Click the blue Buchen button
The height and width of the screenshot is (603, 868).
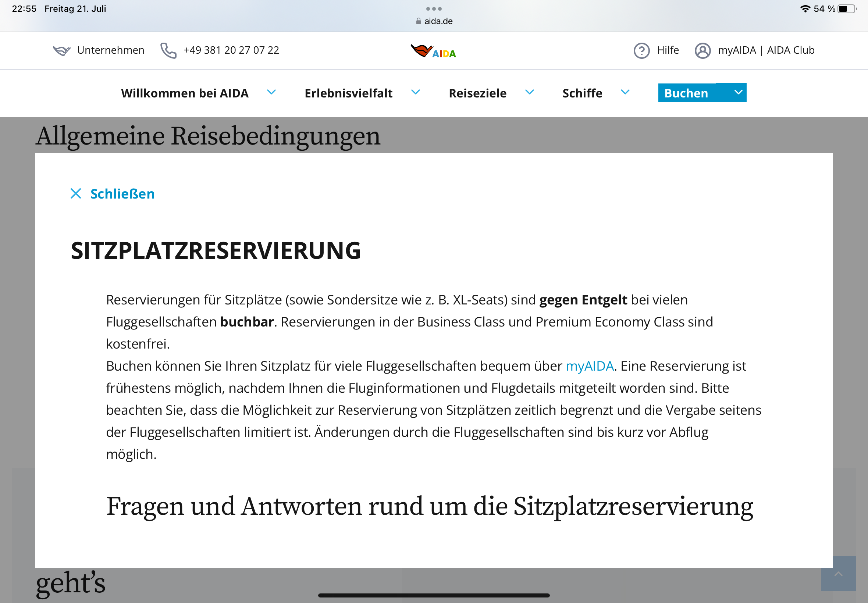(x=686, y=93)
